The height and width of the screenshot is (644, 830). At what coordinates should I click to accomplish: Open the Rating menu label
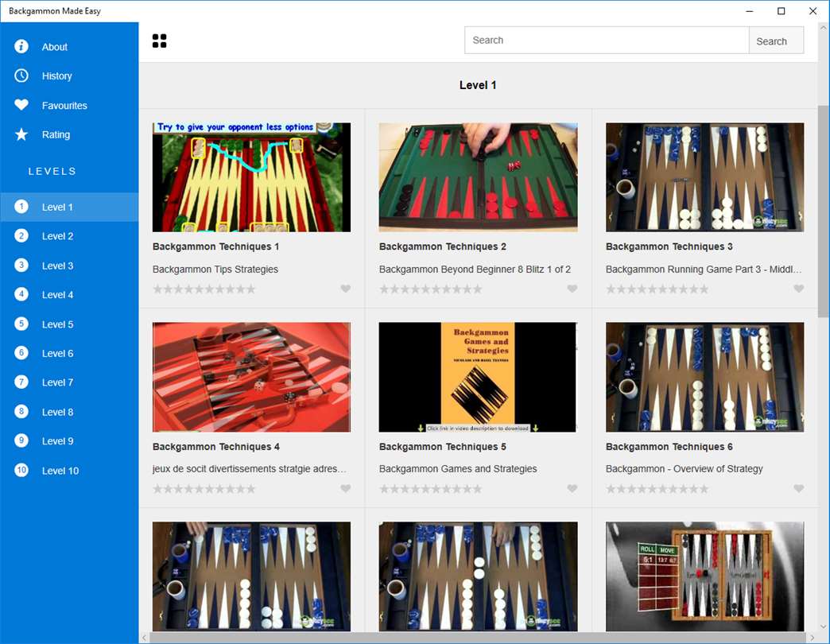pyautogui.click(x=56, y=135)
